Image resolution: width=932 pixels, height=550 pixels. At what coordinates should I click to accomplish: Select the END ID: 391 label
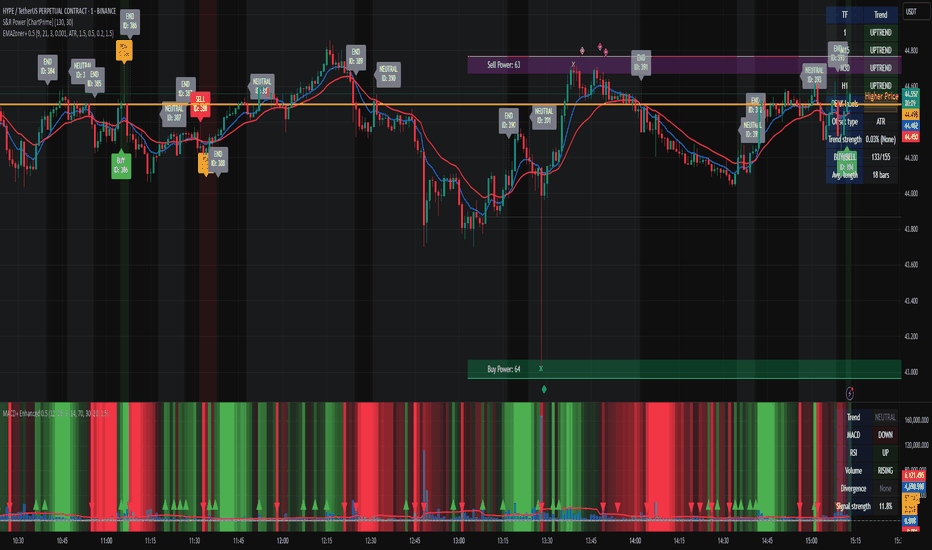tap(641, 62)
